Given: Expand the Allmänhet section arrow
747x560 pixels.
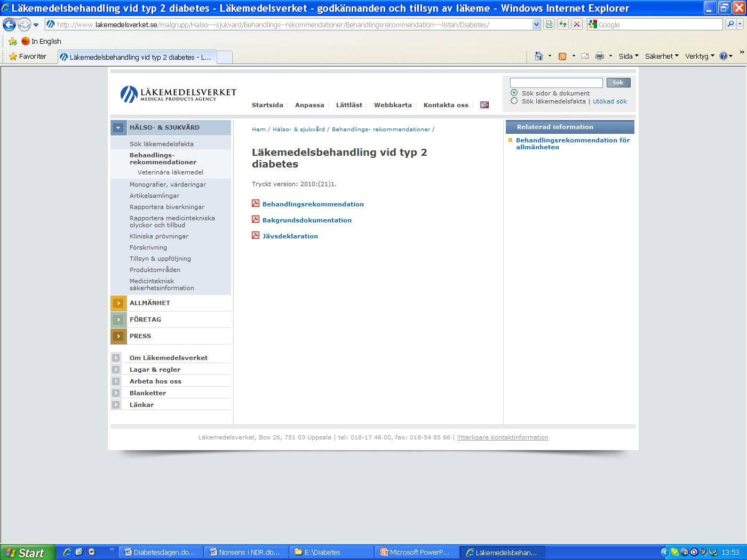Looking at the screenshot, I should coord(118,303).
